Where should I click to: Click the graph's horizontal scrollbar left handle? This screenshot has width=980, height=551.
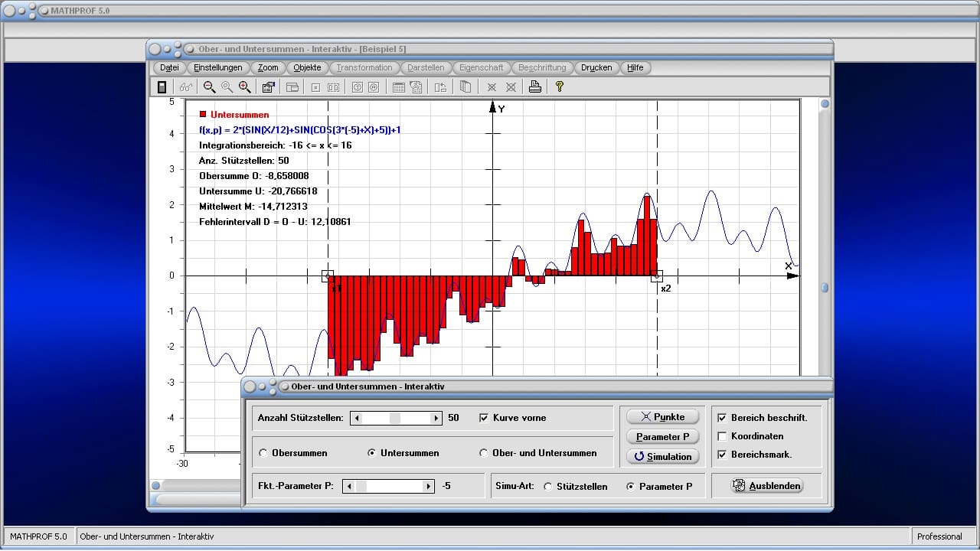(156, 485)
